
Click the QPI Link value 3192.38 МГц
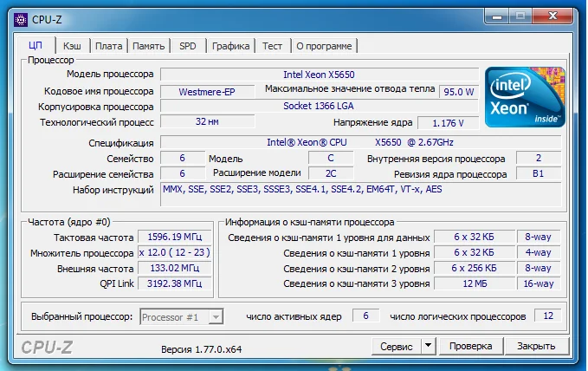(x=175, y=283)
